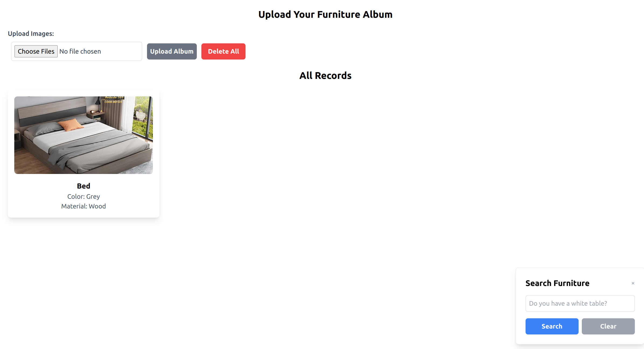Click the blue Search button
This screenshot has width=644, height=349.
tap(552, 326)
